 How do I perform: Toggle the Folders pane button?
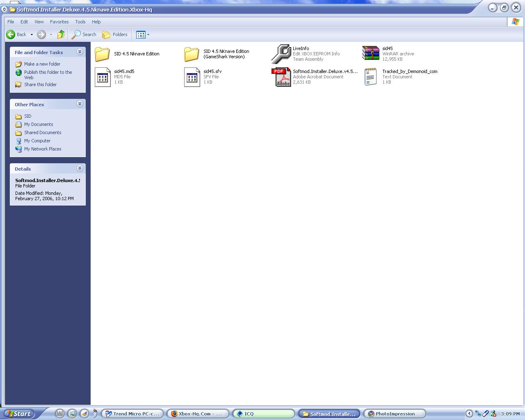[115, 34]
